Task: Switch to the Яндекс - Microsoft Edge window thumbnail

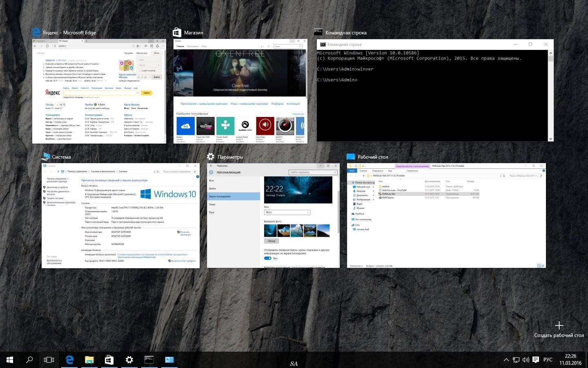Action: tap(99, 91)
